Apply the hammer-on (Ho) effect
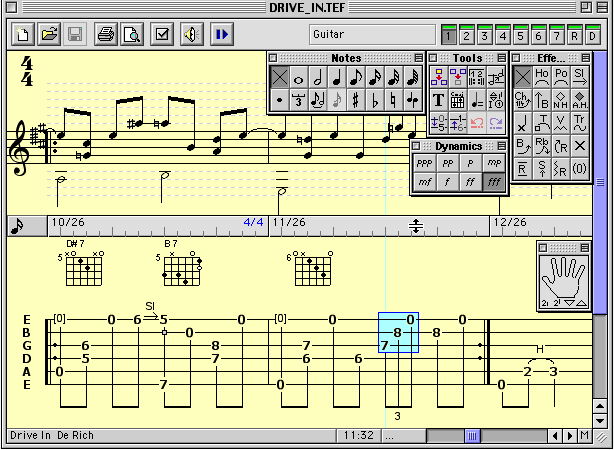 coord(541,76)
